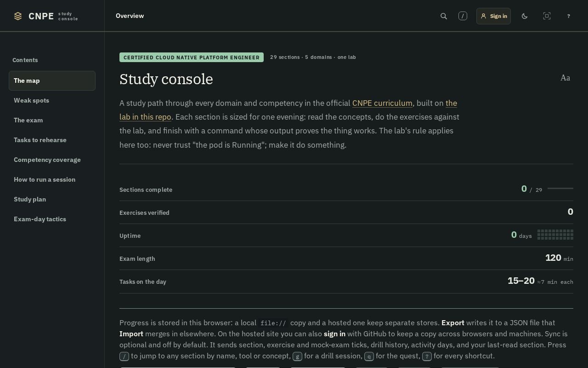Select The map in Contents
588x368 pixels.
[52, 80]
